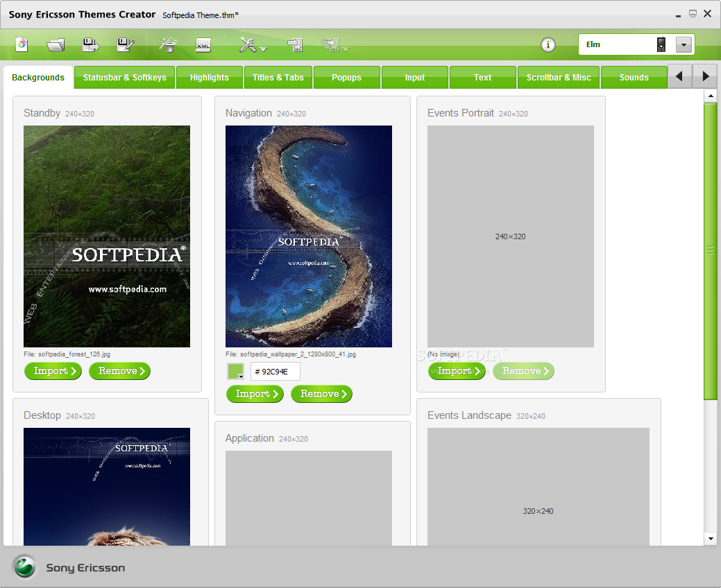Open the Highlights tab
Screen dimensions: 721x588
pos(209,78)
